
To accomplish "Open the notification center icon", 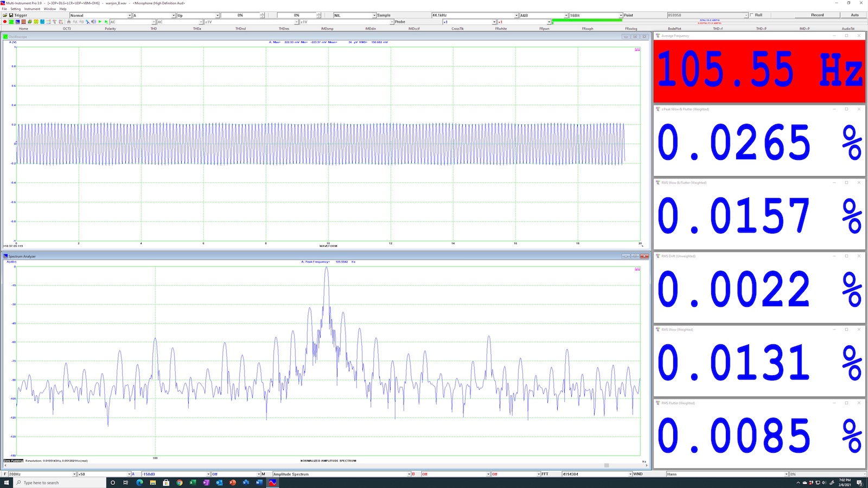I will pos(860,483).
